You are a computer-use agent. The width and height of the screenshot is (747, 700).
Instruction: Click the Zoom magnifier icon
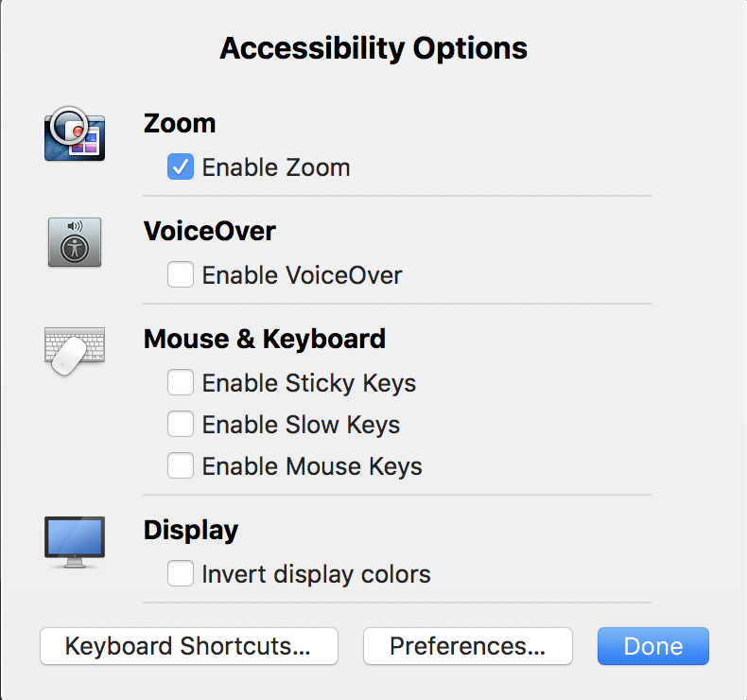coord(74,133)
